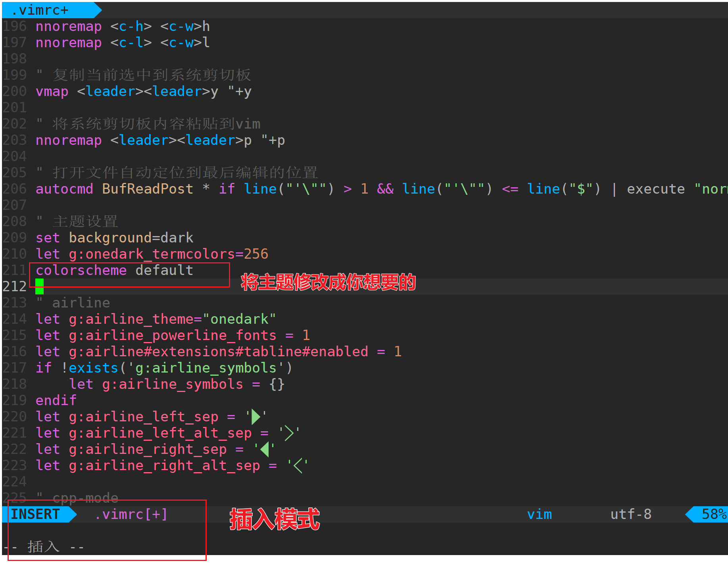Click the airline#extensions#tabline#enabled line

pyautogui.click(x=219, y=352)
